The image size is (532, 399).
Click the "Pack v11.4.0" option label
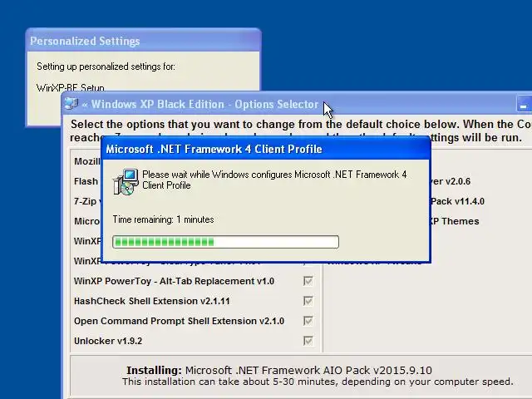[x=457, y=201]
